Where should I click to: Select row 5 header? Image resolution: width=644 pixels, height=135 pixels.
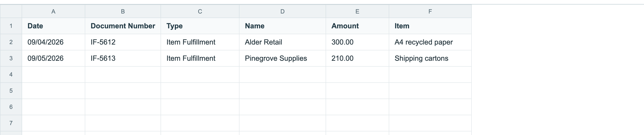click(11, 91)
